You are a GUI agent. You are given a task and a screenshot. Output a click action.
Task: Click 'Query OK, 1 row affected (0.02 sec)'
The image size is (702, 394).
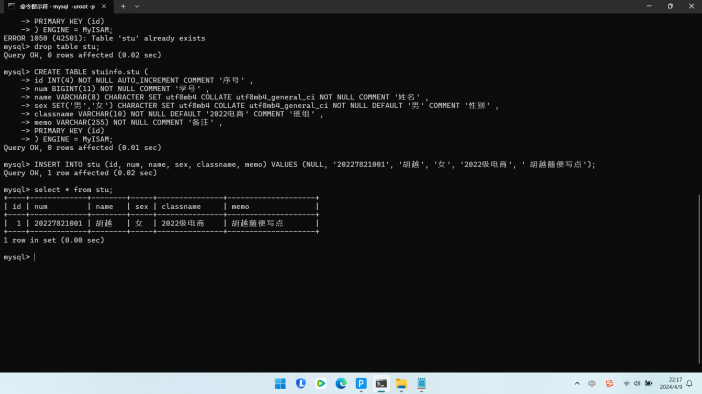[80, 173]
